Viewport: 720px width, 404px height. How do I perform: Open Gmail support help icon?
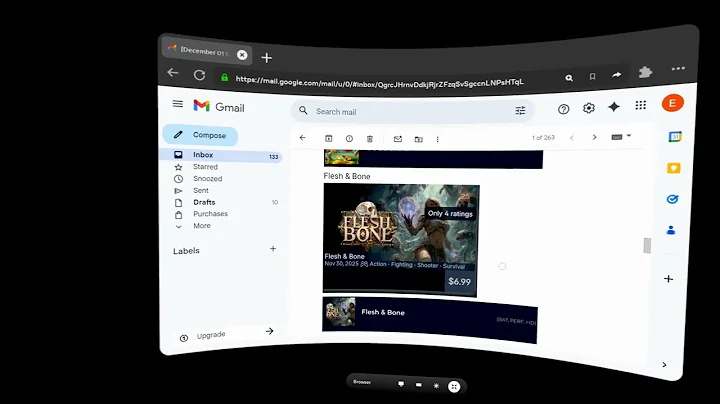(563, 109)
